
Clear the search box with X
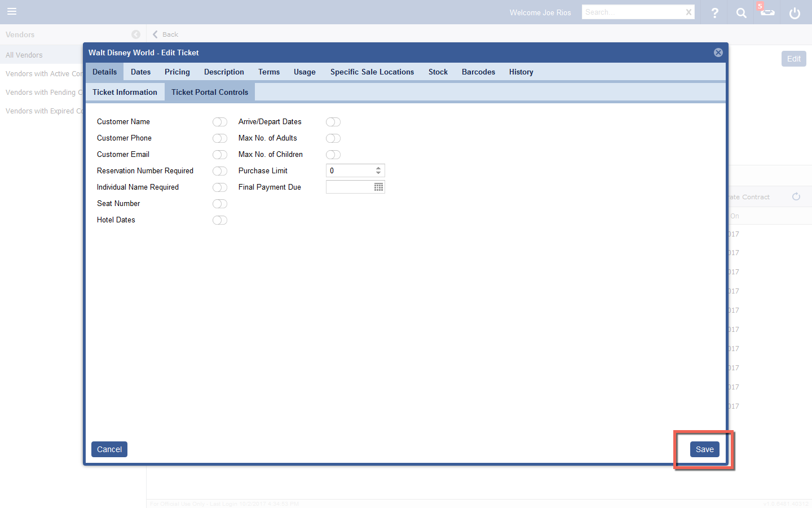coord(689,12)
